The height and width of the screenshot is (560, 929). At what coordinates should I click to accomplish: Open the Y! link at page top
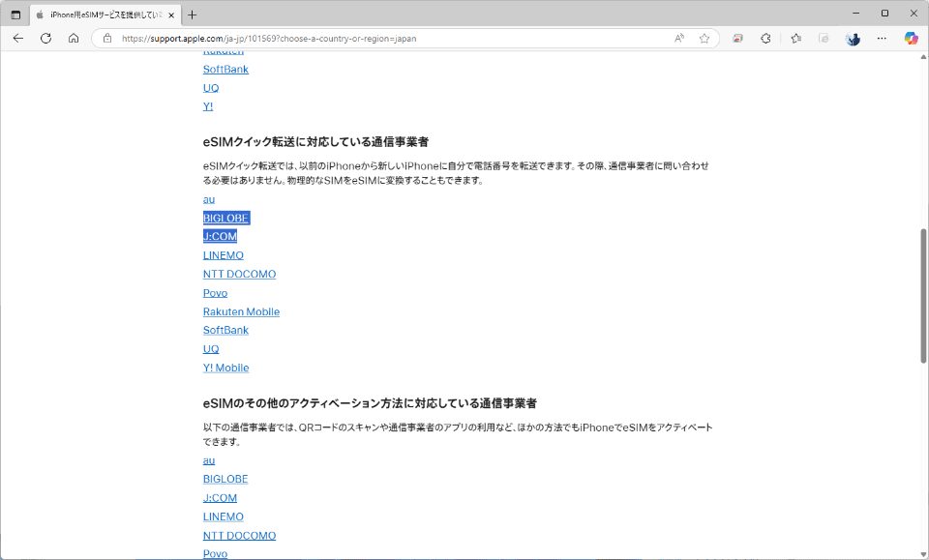click(208, 106)
